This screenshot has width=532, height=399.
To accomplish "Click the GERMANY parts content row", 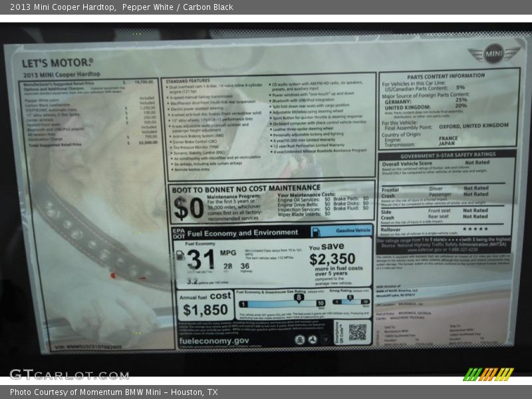I will tap(426, 101).
